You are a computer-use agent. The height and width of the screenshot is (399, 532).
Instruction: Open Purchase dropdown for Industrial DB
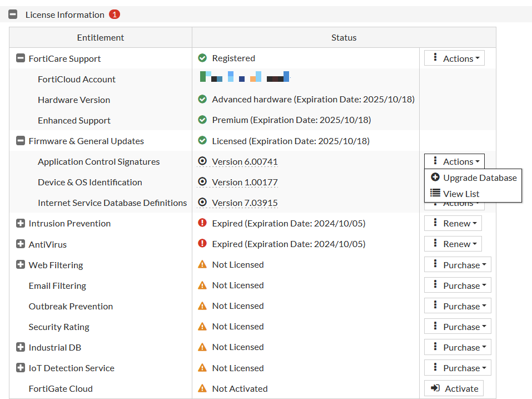pyautogui.click(x=458, y=347)
